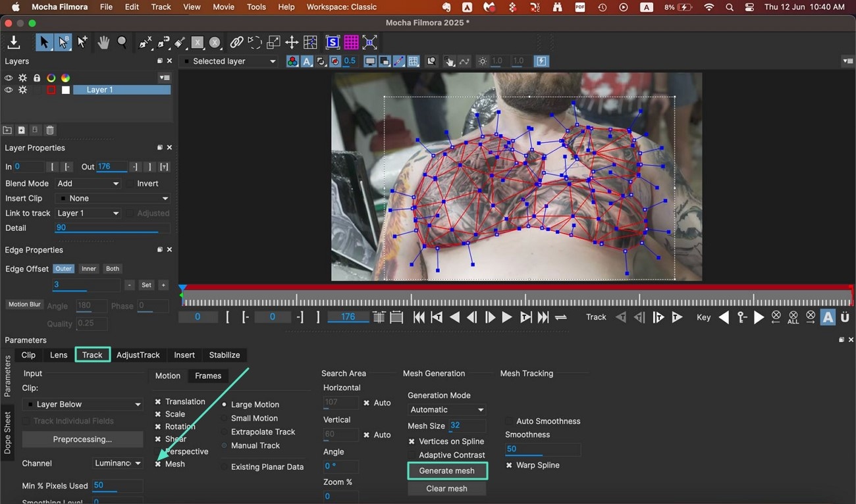Click the Show Mesh icon in view bar

pos(414,61)
